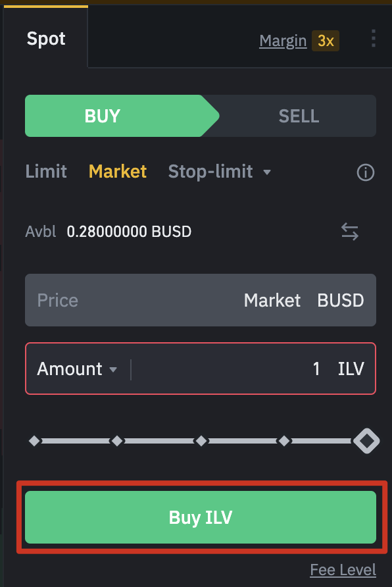The image size is (392, 587).
Task: Click the order type info icon
Action: (366, 172)
